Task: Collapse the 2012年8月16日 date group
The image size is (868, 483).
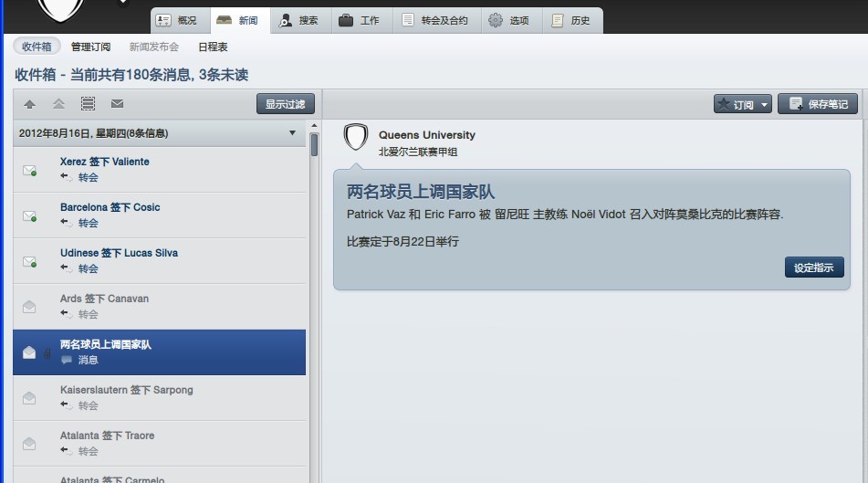Action: click(292, 133)
